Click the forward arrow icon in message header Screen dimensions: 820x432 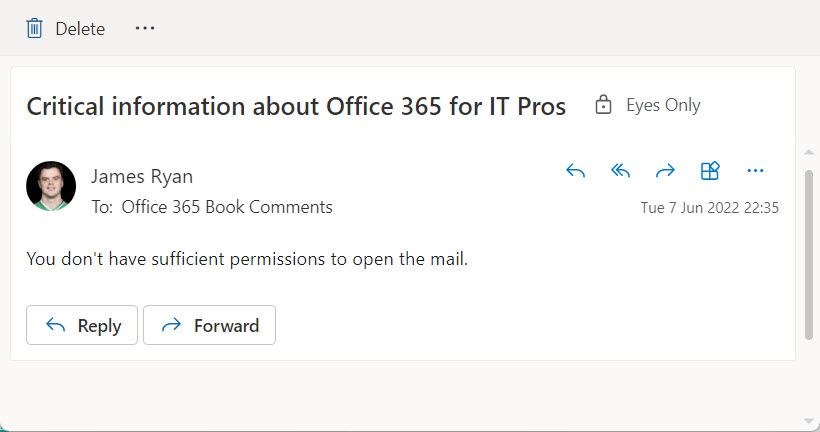pyautogui.click(x=665, y=170)
